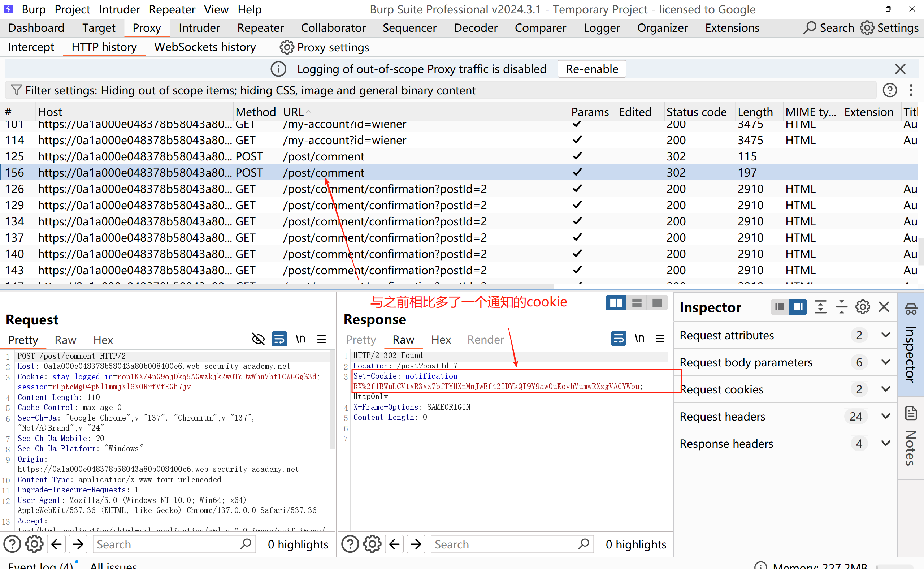Click the filter funnel icon

coord(16,90)
